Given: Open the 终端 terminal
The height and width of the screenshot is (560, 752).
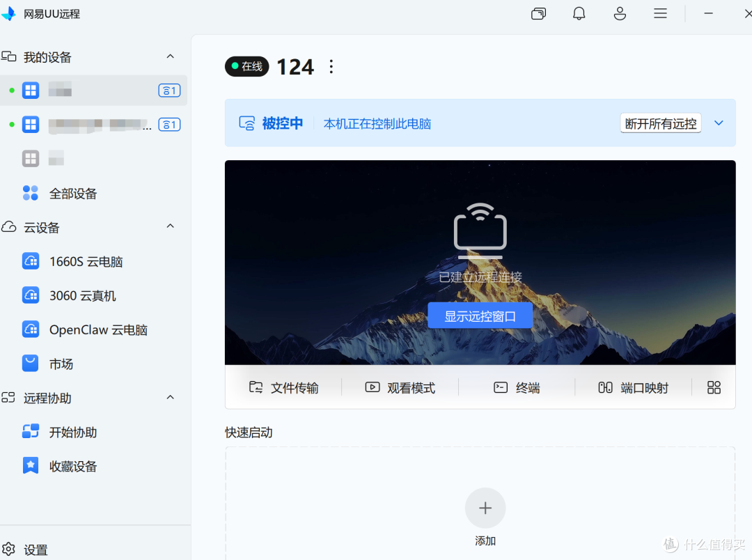Looking at the screenshot, I should point(517,388).
